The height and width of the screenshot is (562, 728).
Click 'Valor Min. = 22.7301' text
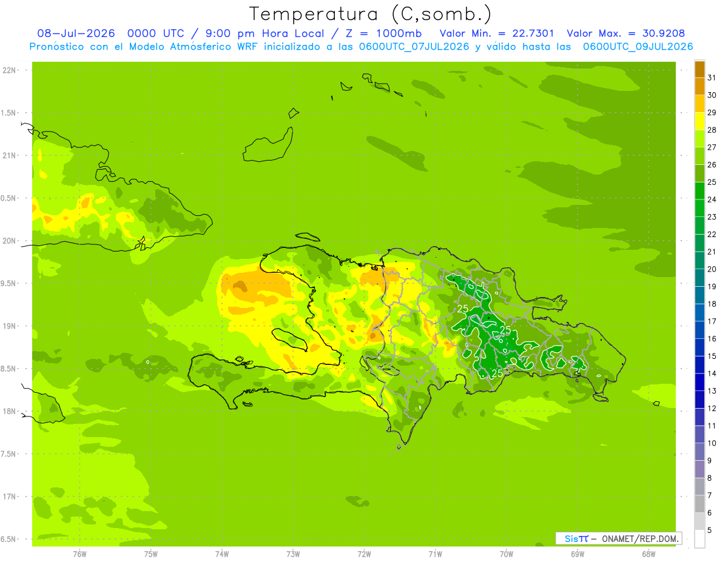496,33
